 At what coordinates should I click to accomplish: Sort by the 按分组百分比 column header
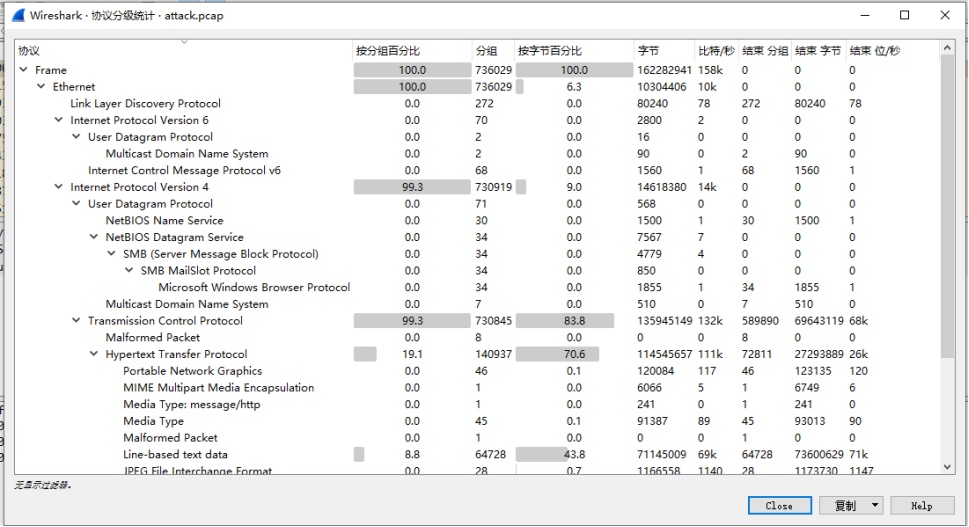click(412, 51)
